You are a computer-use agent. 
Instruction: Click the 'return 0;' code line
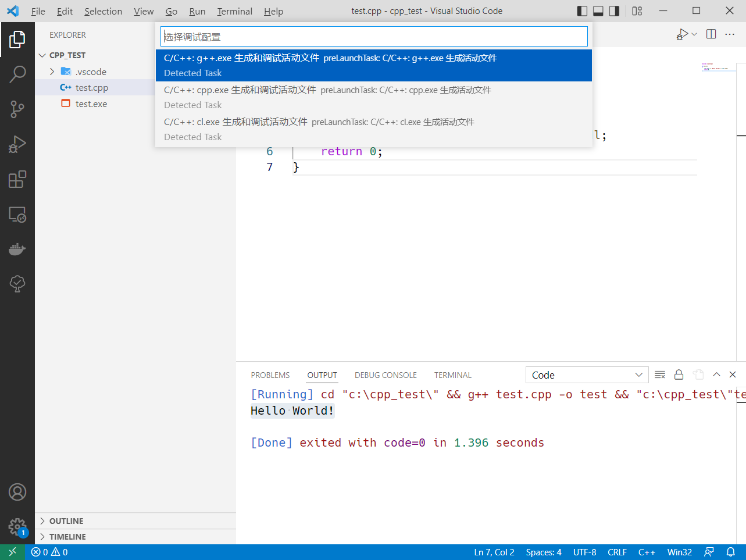point(351,151)
